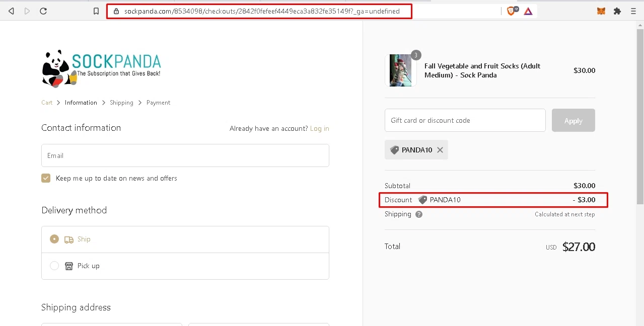Reload the page
The height and width of the screenshot is (326, 644).
[x=43, y=11]
